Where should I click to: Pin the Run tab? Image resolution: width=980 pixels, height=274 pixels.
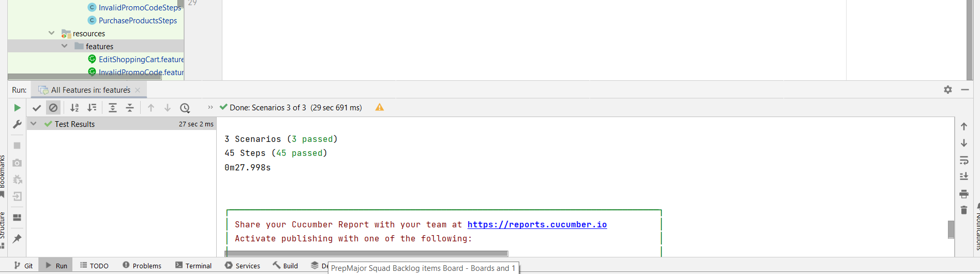(x=17, y=238)
